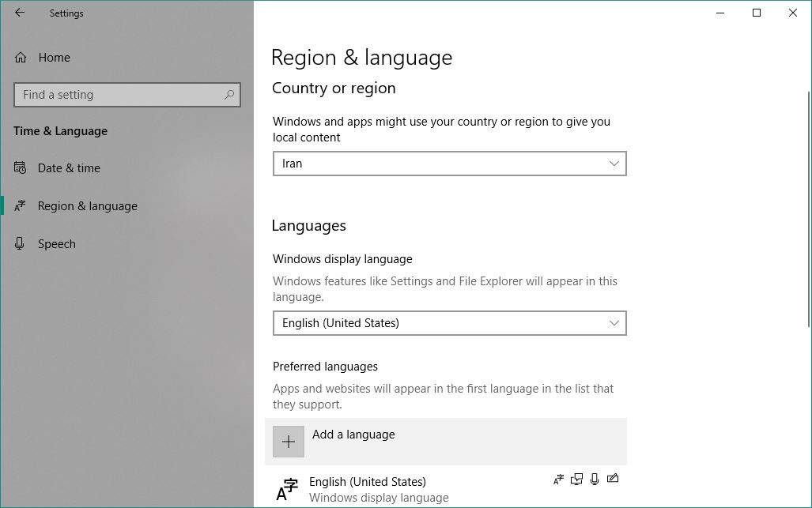
Task: Close the Settings window
Action: [793, 13]
